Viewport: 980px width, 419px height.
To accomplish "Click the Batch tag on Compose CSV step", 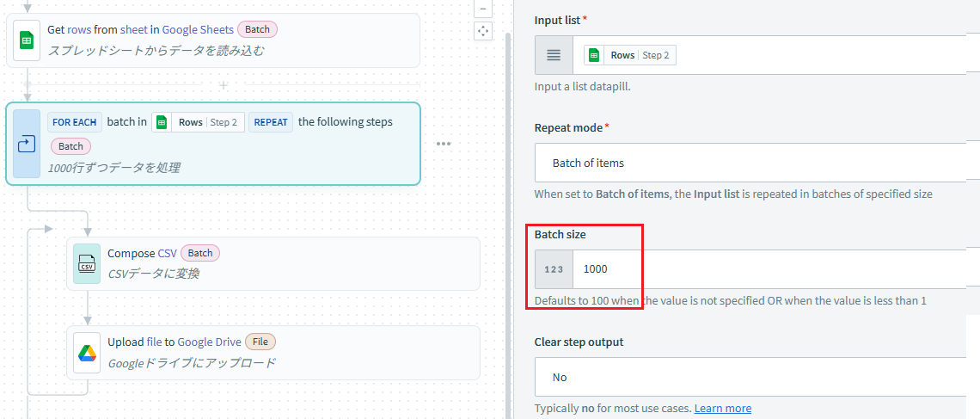I will (x=200, y=253).
